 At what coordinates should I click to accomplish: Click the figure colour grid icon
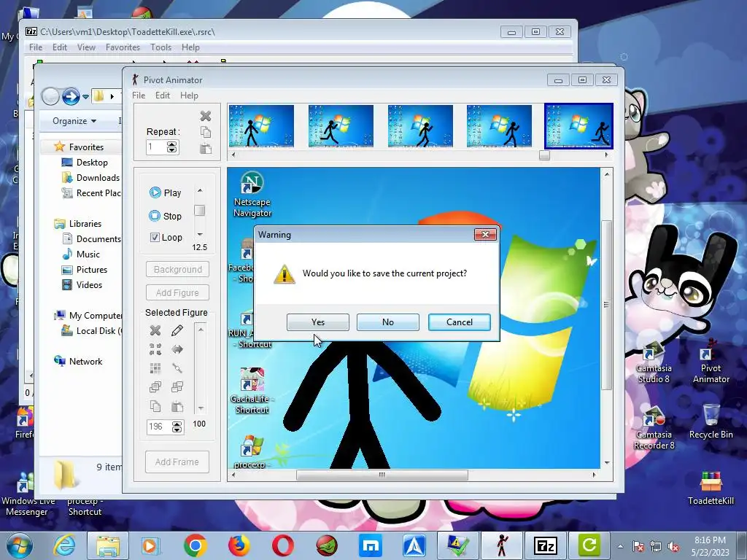(x=155, y=368)
